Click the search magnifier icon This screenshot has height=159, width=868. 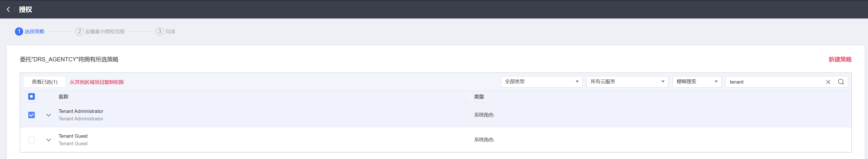[x=841, y=82]
